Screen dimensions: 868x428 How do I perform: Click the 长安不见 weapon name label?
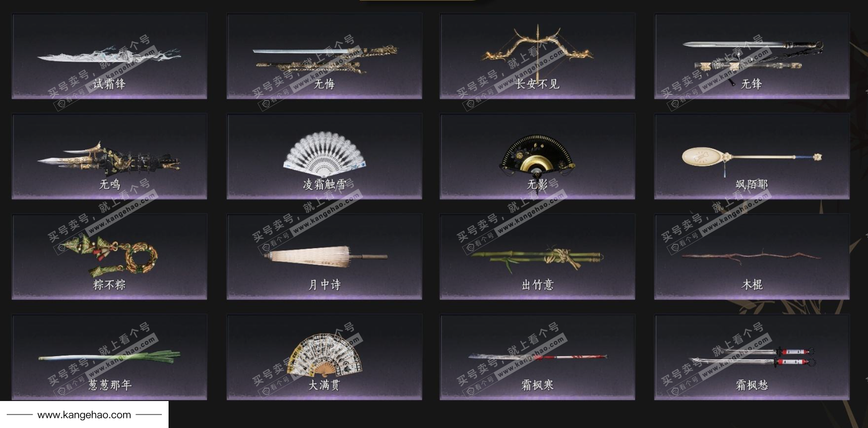[x=538, y=84]
